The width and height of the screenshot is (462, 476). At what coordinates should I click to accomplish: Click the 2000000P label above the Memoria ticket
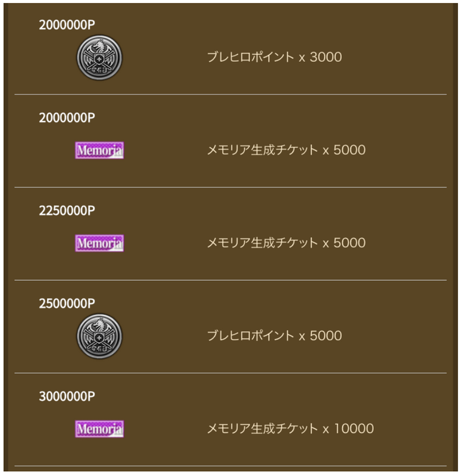tap(67, 118)
